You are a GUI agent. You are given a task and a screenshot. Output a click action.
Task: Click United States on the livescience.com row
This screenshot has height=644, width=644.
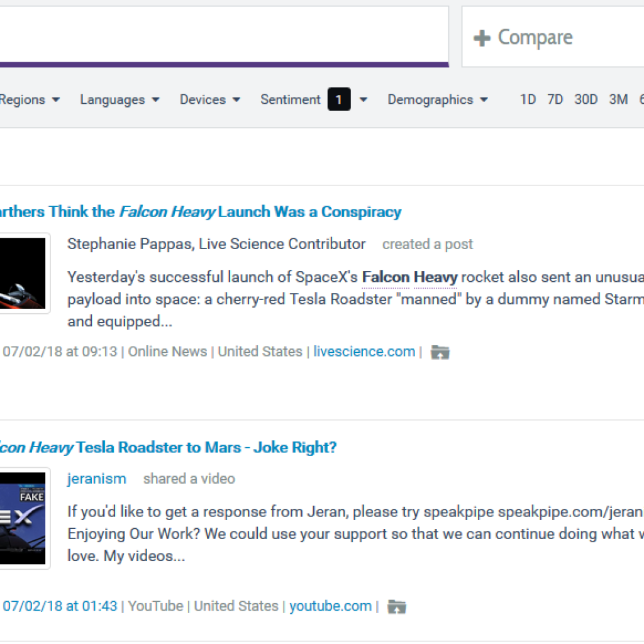tap(260, 352)
